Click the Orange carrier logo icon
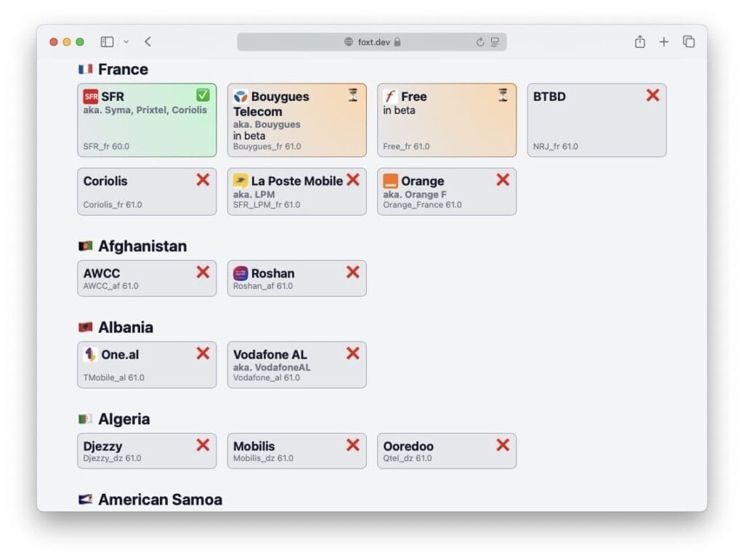 tap(389, 180)
